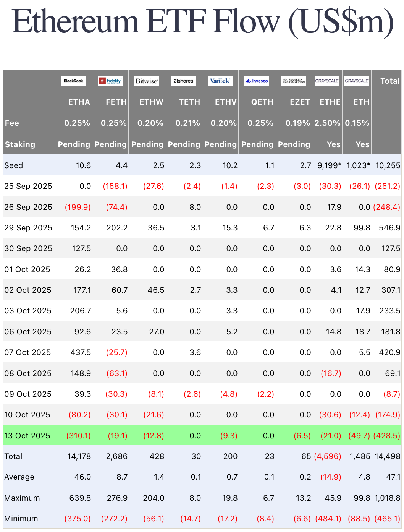Click the Total column header
This screenshot has height=532, width=404.
(390, 81)
